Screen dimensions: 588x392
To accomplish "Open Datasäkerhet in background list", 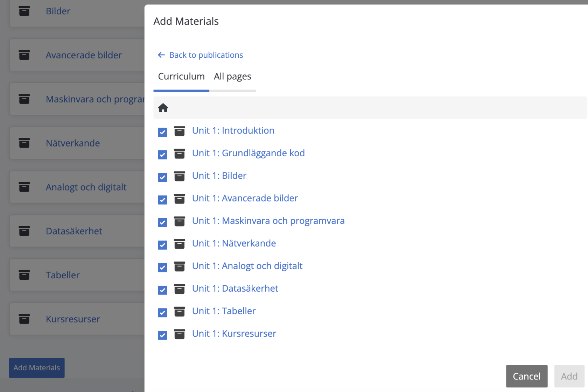I will click(74, 231).
